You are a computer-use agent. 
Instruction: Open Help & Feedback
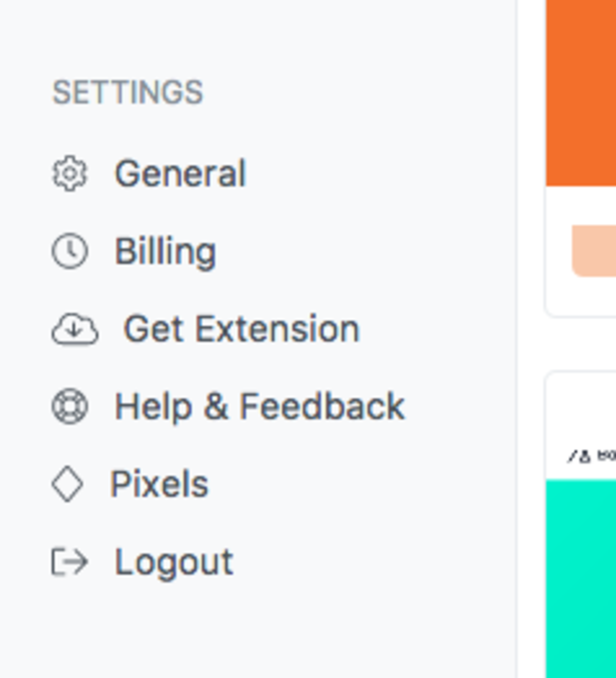(260, 406)
